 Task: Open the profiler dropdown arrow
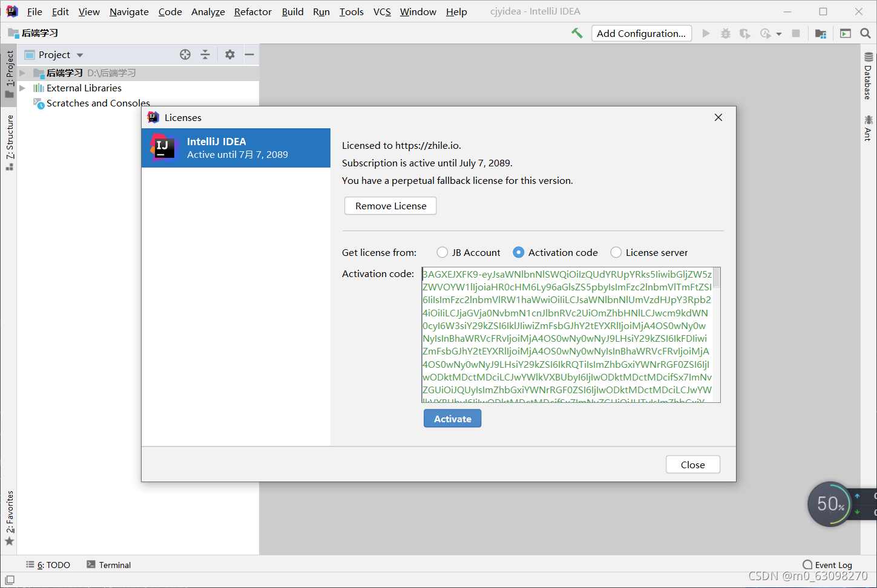[779, 34]
